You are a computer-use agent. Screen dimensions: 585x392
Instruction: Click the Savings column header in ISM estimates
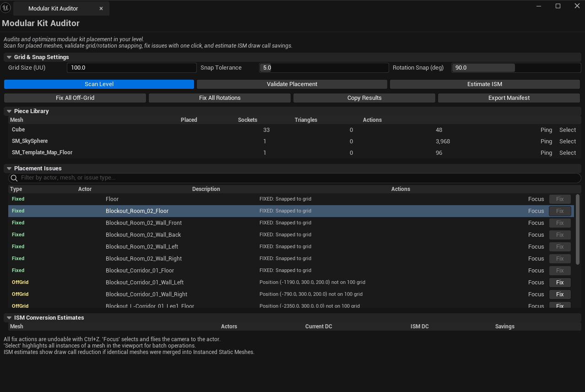coord(505,327)
